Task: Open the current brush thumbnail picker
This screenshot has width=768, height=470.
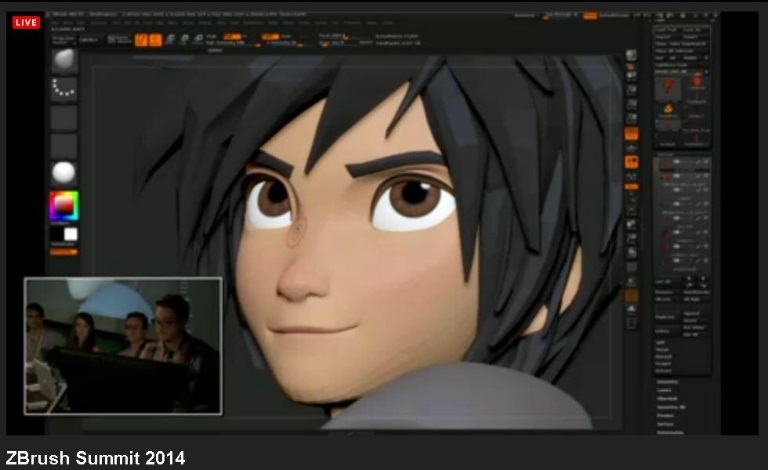Action: (x=65, y=59)
